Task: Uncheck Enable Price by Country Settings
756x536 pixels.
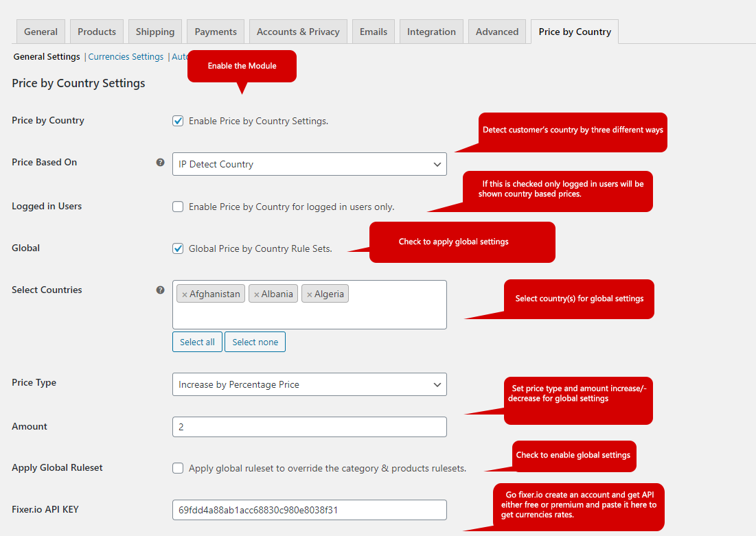Action: [x=178, y=121]
